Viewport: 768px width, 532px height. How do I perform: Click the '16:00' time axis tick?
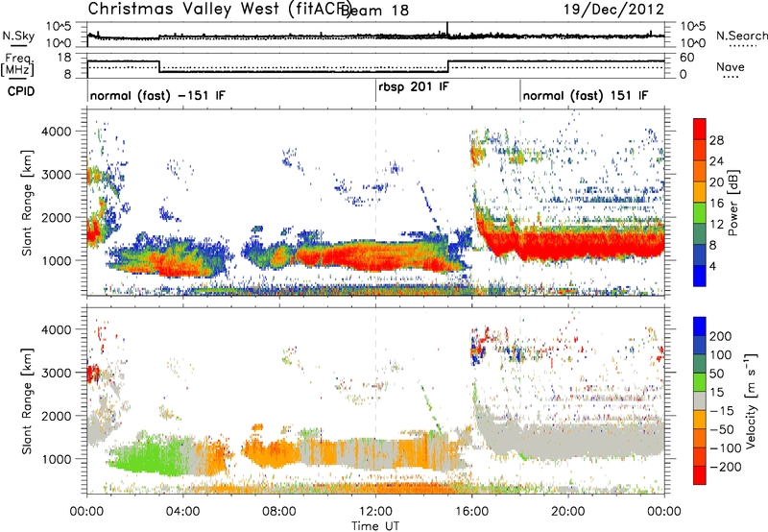pos(471,512)
